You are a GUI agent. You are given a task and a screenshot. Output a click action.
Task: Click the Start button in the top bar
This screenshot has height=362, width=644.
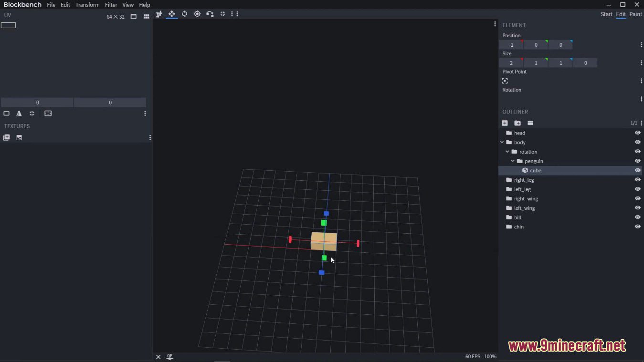[x=606, y=14]
